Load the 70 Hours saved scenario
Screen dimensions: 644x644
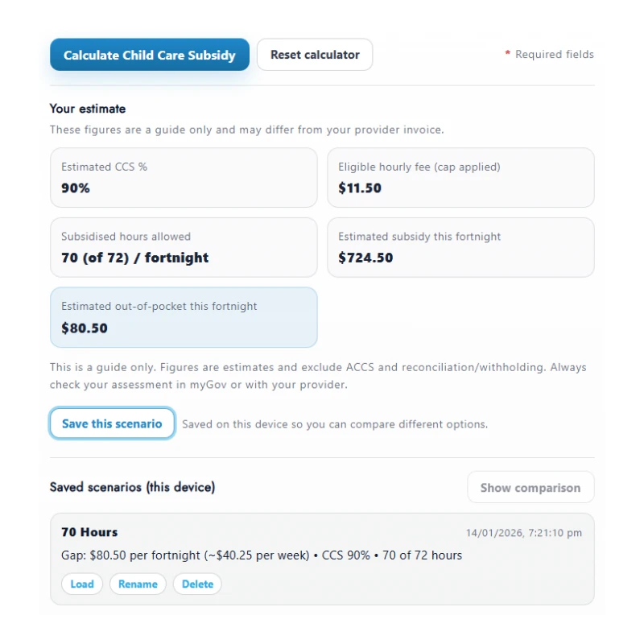pos(81,584)
